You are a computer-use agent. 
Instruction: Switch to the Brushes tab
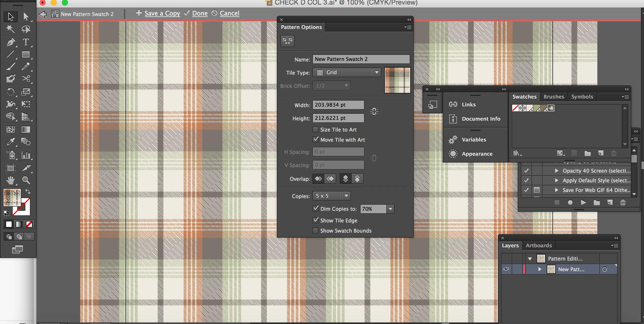tap(553, 97)
